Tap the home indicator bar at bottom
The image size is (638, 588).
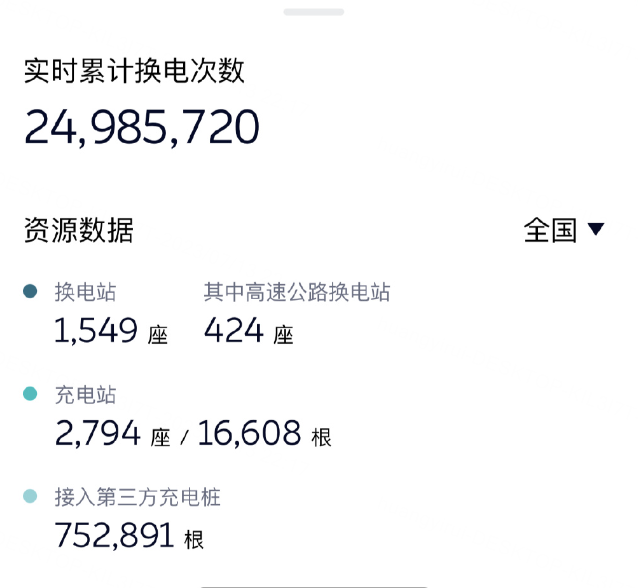point(314,586)
